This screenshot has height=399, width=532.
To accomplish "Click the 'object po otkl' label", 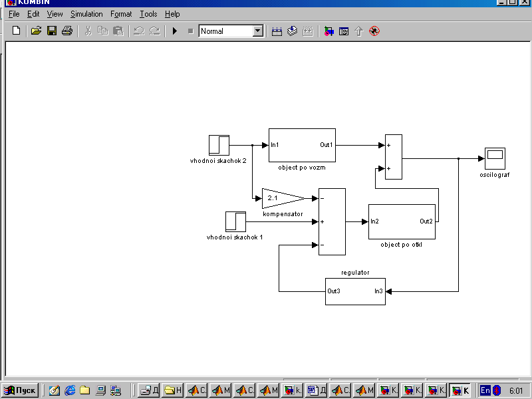I will (x=402, y=244).
